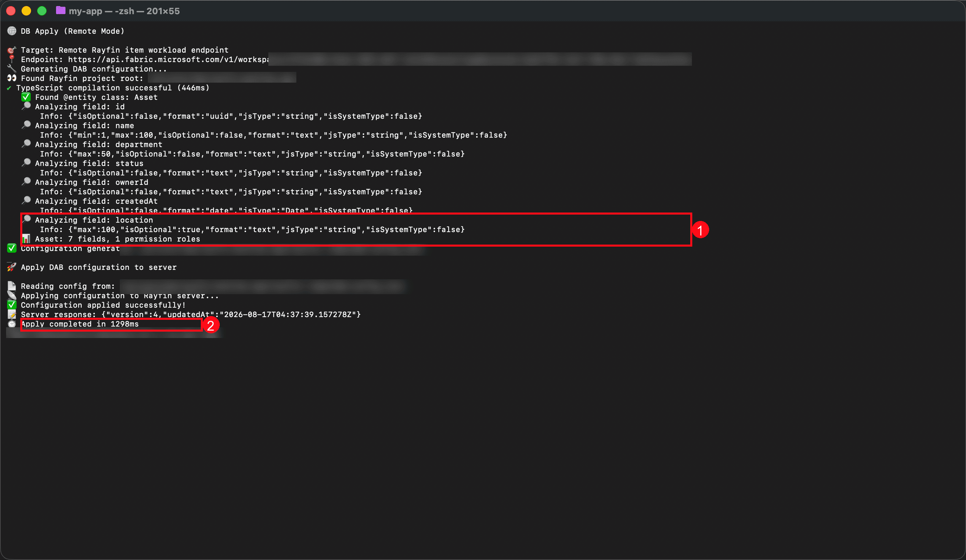Click the eyes icon beside 'Found Rayfin project root'

click(12, 78)
